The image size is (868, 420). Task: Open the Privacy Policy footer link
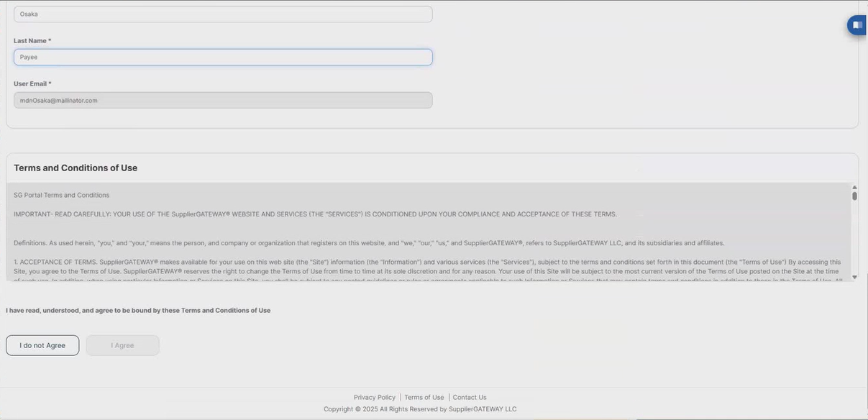click(374, 398)
